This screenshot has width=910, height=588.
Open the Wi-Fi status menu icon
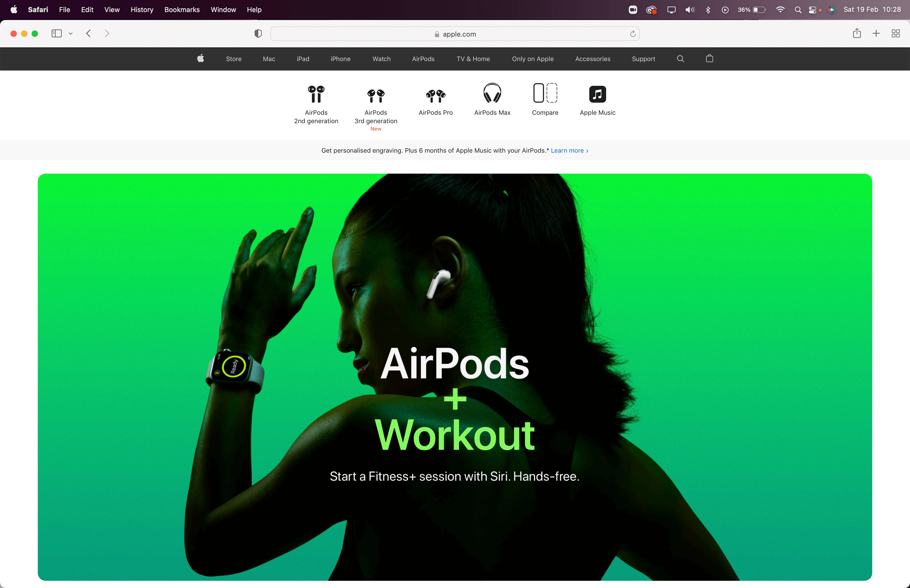click(780, 9)
